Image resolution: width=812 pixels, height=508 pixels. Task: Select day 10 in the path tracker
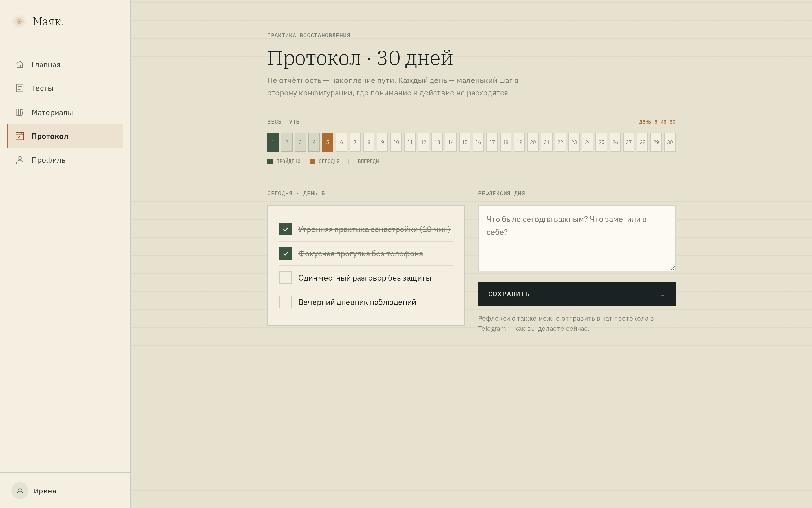396,142
